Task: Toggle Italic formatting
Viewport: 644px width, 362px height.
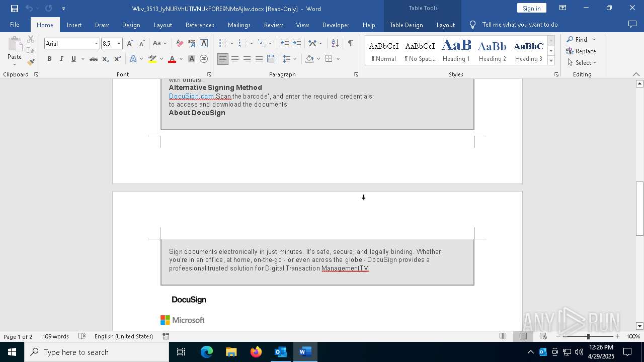Action: [x=61, y=59]
